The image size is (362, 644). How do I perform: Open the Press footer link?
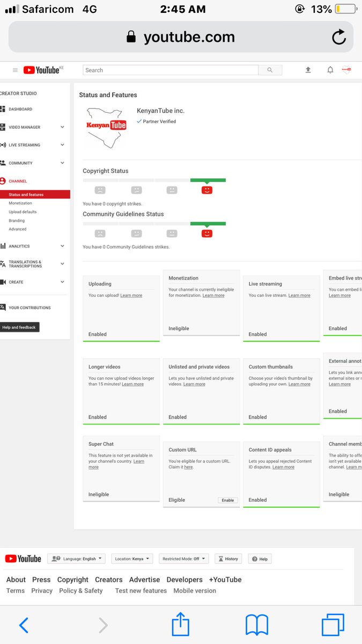[41, 580]
